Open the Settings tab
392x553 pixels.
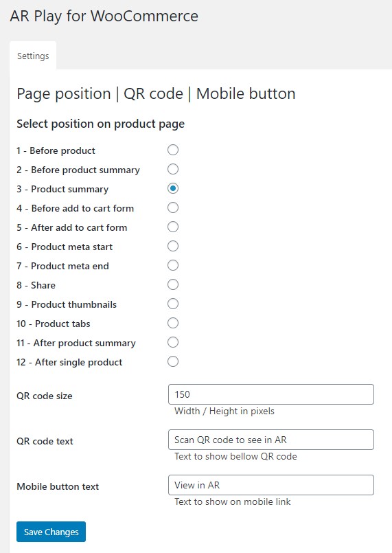33,56
